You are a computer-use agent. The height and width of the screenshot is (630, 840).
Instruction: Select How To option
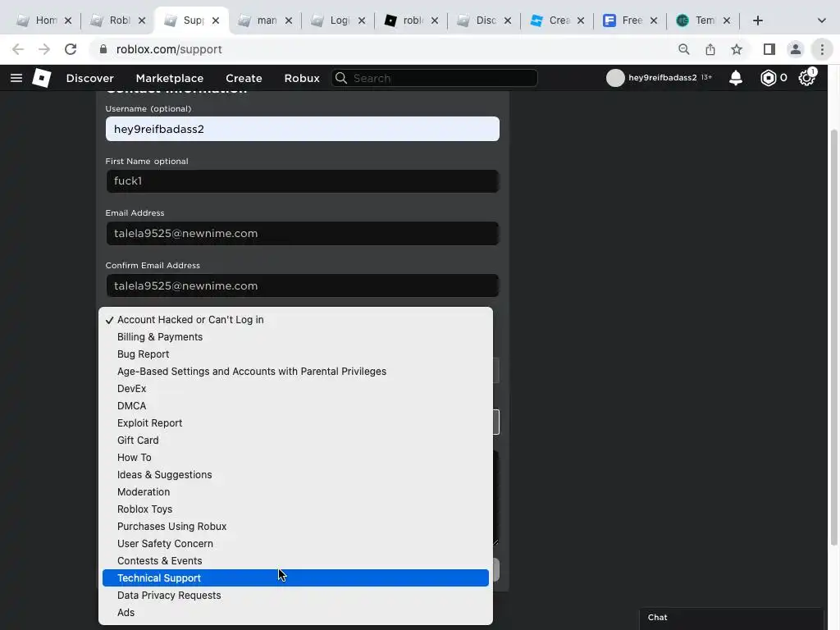[295, 458]
